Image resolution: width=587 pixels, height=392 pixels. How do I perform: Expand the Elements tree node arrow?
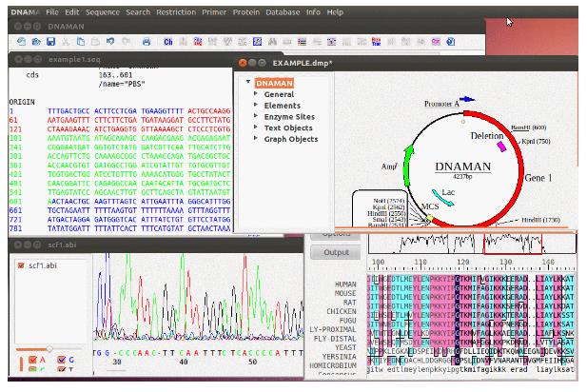pyautogui.click(x=256, y=105)
